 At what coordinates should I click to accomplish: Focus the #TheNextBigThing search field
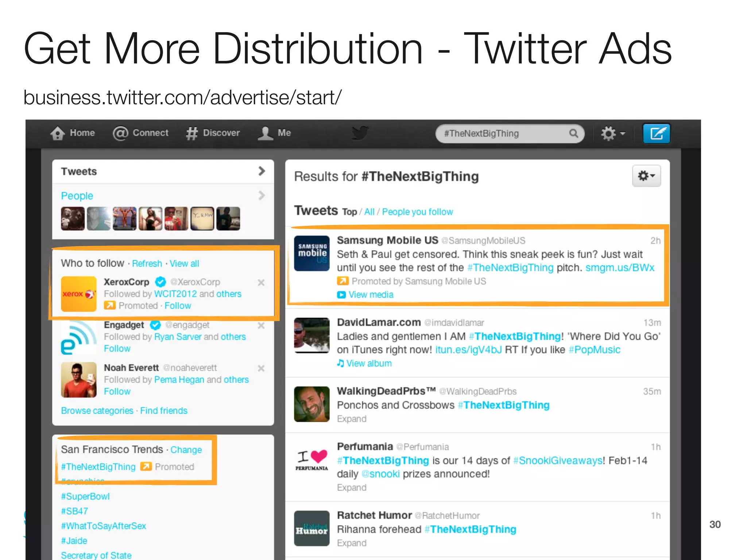pos(510,133)
